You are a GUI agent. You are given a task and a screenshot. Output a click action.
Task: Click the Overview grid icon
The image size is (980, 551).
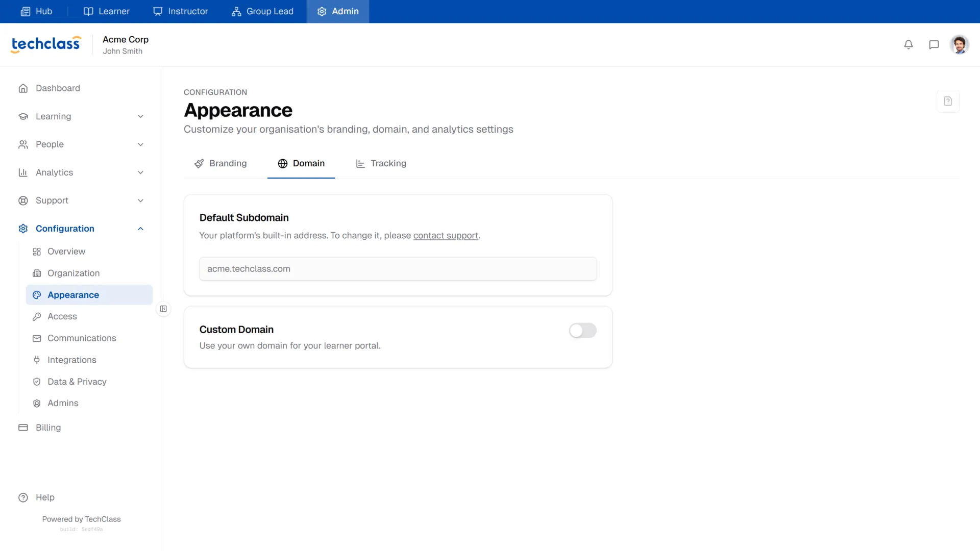tap(37, 252)
